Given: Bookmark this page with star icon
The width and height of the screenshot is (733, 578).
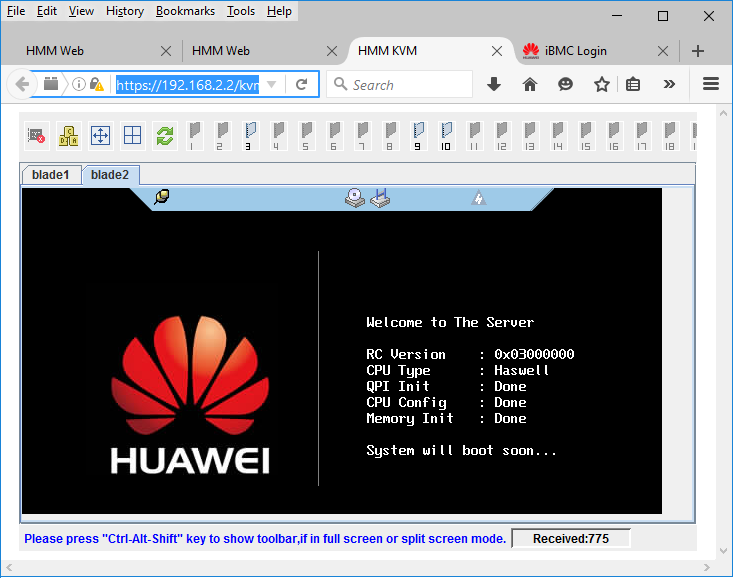Looking at the screenshot, I should pos(602,85).
